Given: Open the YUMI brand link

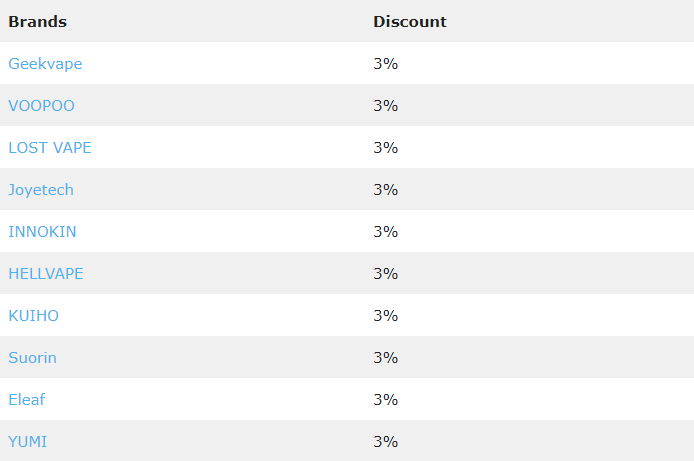Looking at the screenshot, I should pyautogui.click(x=27, y=442).
